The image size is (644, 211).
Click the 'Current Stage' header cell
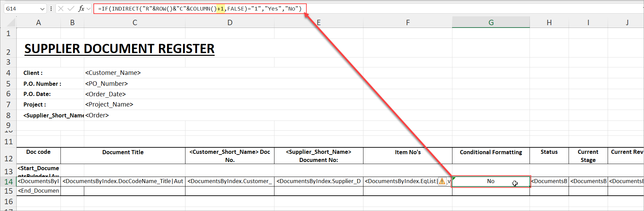(x=588, y=156)
